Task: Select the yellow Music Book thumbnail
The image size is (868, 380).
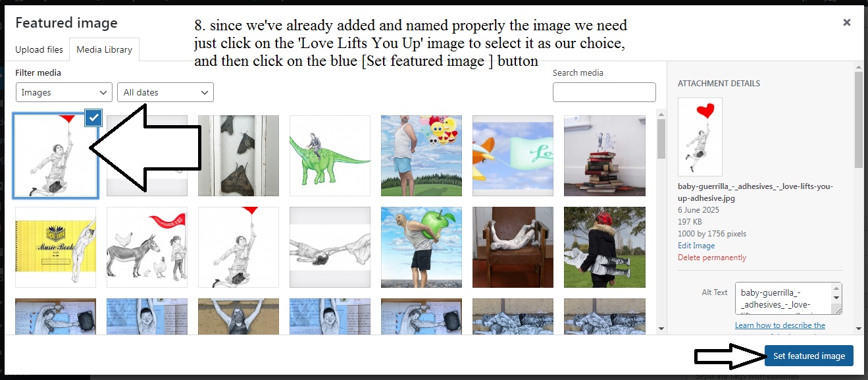Action: pyautogui.click(x=55, y=247)
